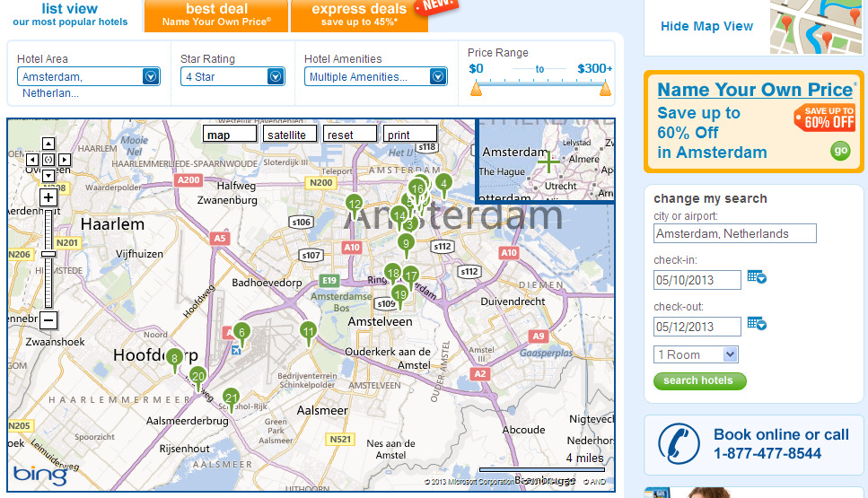The image size is (868, 498).
Task: Click the city or airport field
Action: (x=734, y=233)
